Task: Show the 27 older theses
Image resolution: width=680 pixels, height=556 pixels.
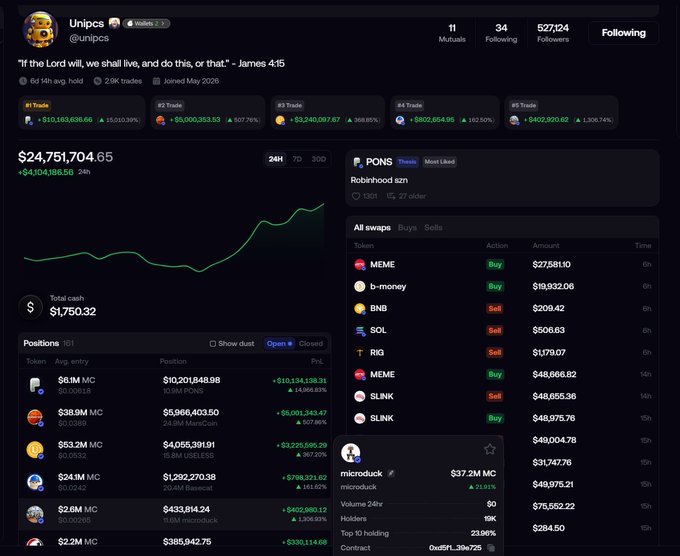Action: click(x=406, y=196)
